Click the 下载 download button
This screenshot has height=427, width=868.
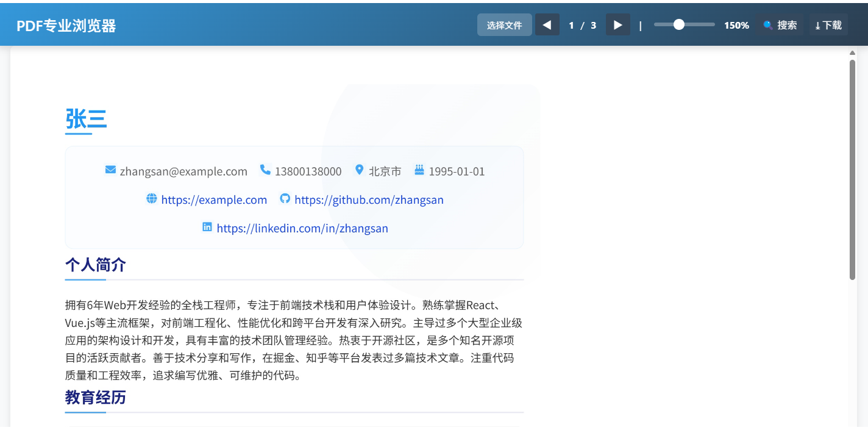pos(828,25)
